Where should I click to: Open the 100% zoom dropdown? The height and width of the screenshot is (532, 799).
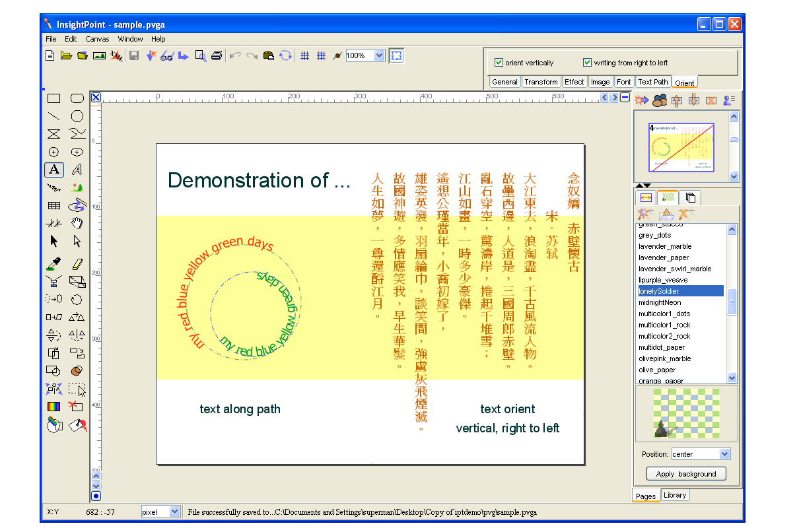point(379,56)
